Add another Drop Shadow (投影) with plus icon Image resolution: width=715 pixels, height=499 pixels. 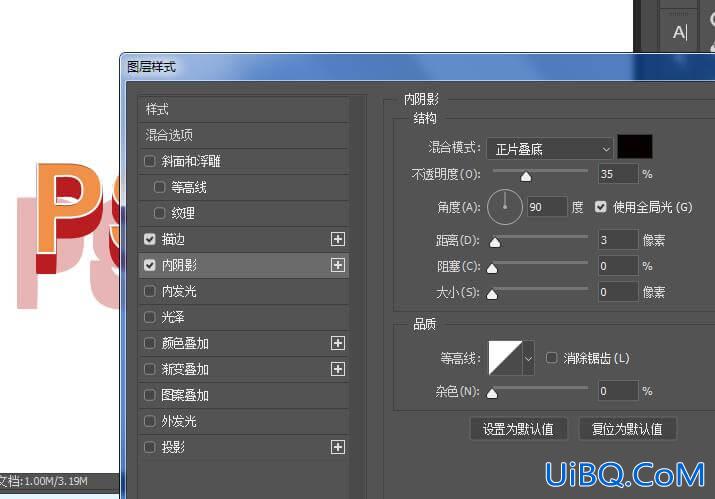point(337,447)
